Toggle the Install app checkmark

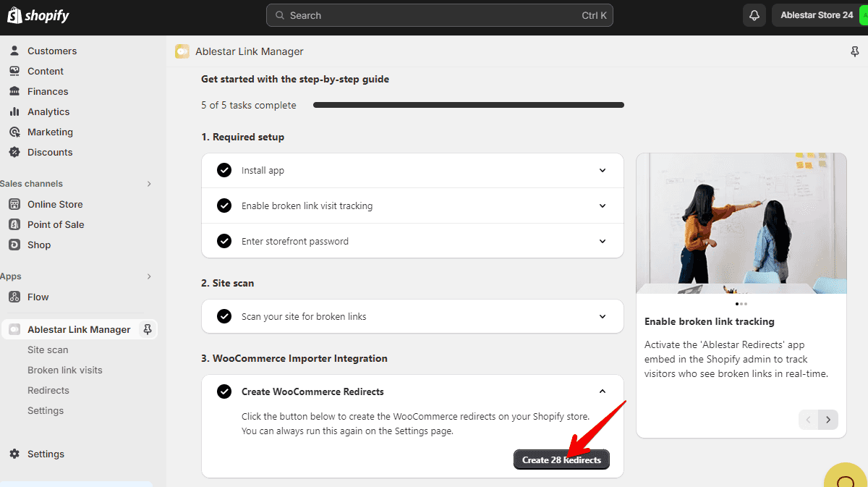(224, 171)
